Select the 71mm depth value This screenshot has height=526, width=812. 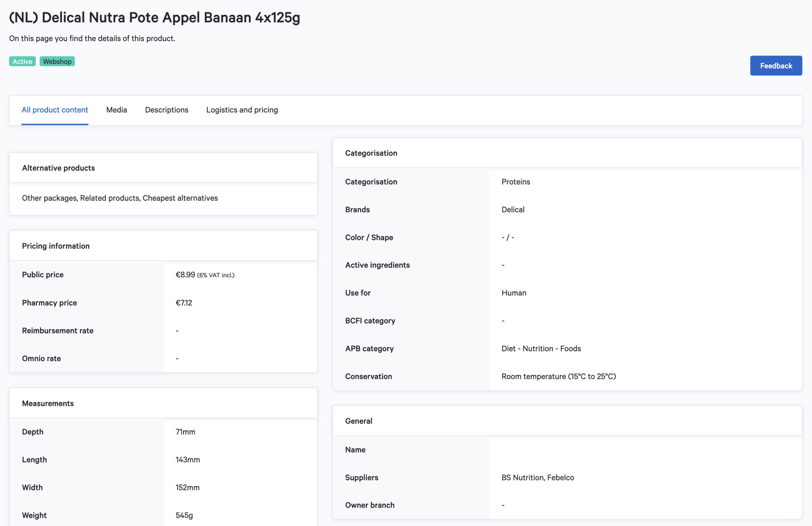pos(185,432)
